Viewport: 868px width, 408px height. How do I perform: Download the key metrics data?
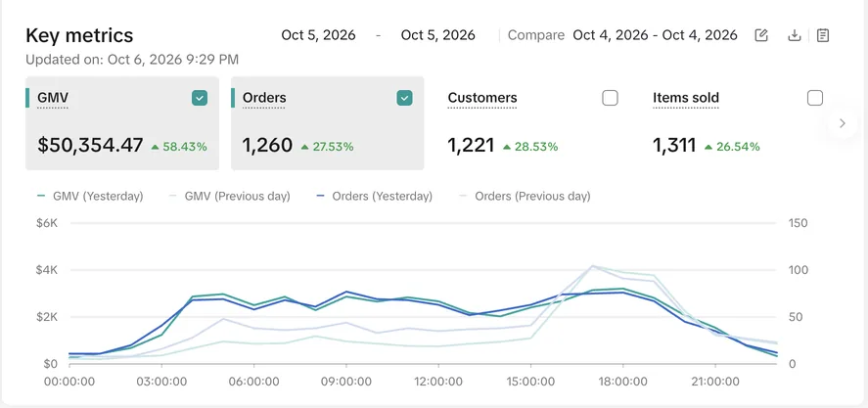(794, 35)
